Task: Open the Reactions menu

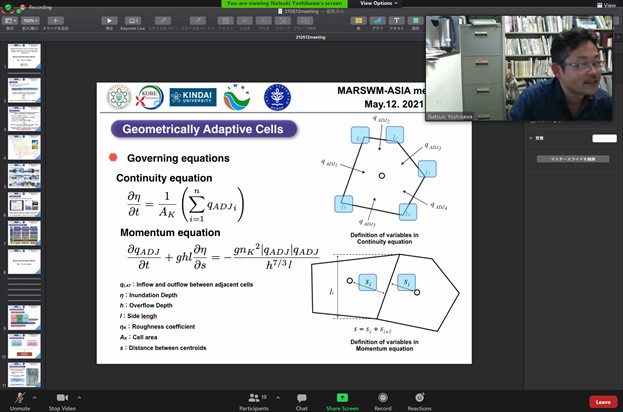Action: pos(419,398)
